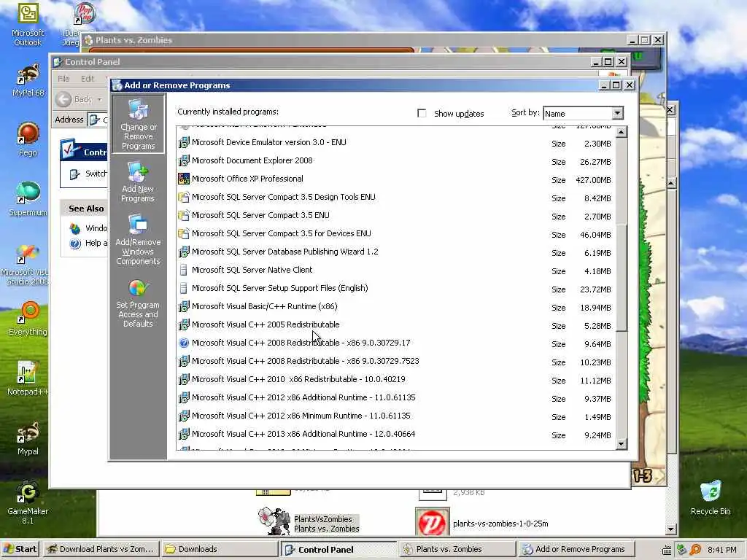Click Everything search tray icon
The height and width of the screenshot is (560, 747).
695,550
